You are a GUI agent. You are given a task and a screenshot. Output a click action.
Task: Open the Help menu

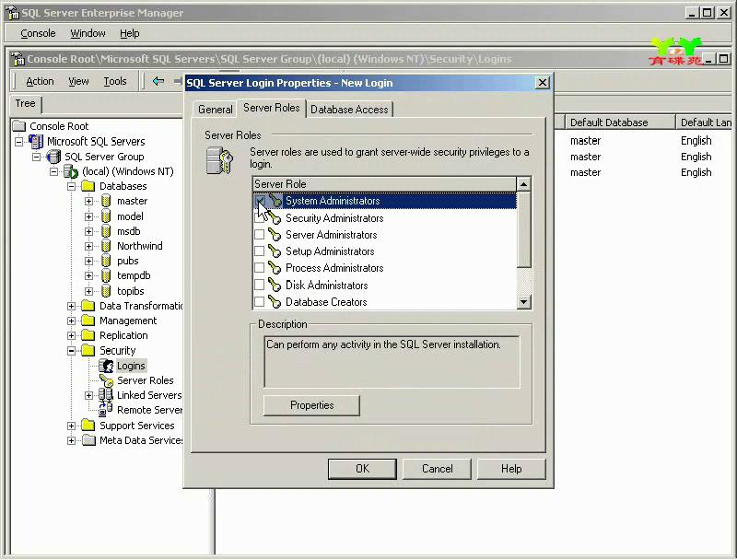point(130,33)
